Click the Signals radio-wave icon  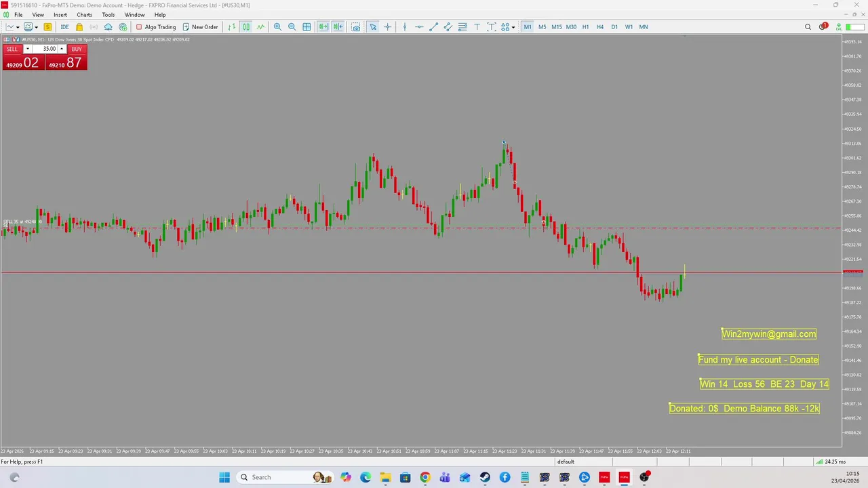(x=94, y=27)
